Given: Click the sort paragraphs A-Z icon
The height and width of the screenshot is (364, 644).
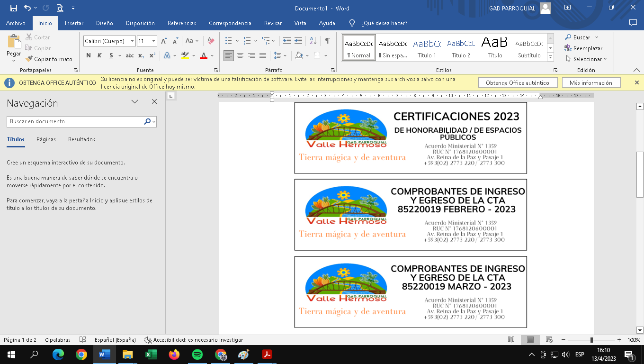Looking at the screenshot, I should [313, 41].
